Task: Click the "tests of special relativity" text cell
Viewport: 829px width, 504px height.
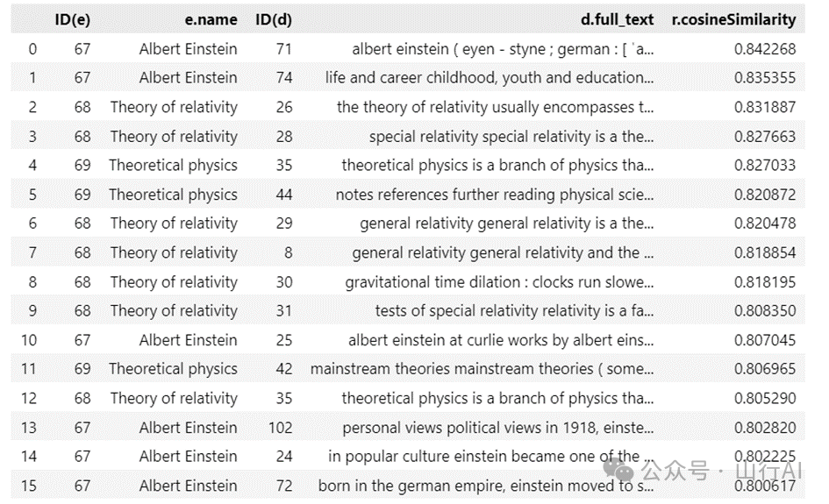Action: coord(514,311)
